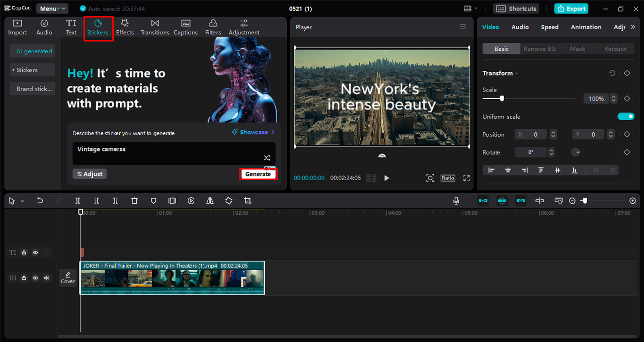Select the Remove BG tab
Image resolution: width=644 pixels, height=342 pixels.
click(540, 49)
